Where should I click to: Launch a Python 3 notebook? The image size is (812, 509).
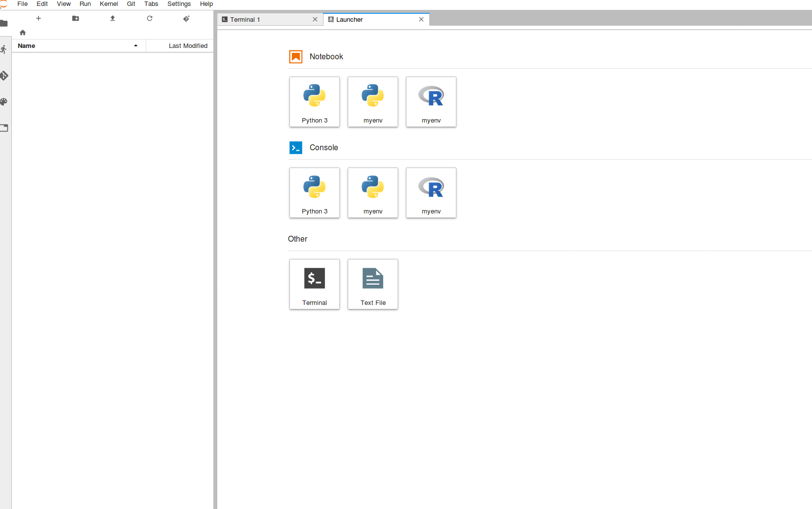click(315, 102)
